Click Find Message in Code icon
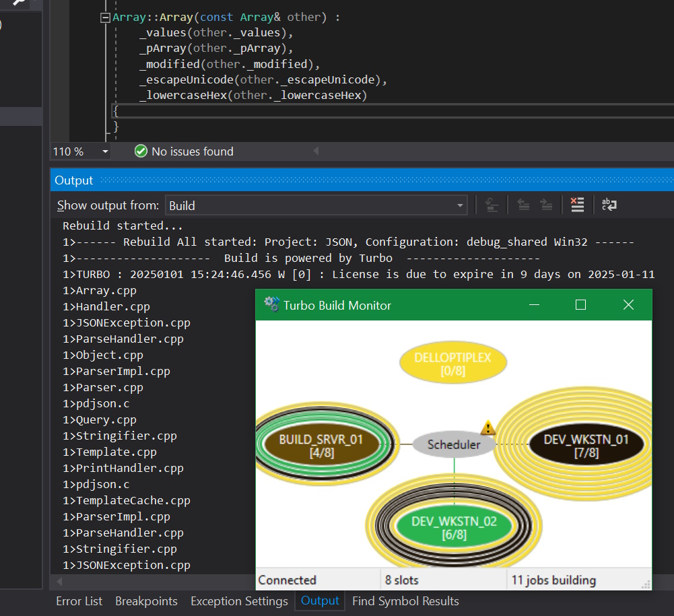This screenshot has width=674, height=616. (492, 205)
